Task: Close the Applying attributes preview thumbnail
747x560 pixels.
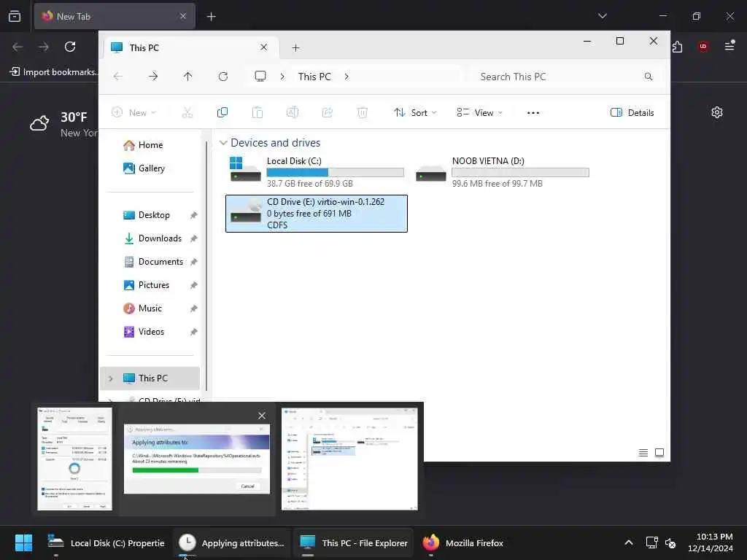Action: [262, 416]
